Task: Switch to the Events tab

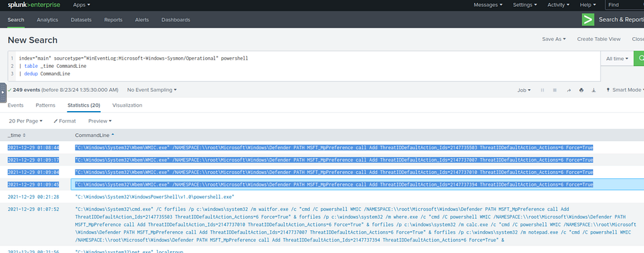Action: coord(16,105)
